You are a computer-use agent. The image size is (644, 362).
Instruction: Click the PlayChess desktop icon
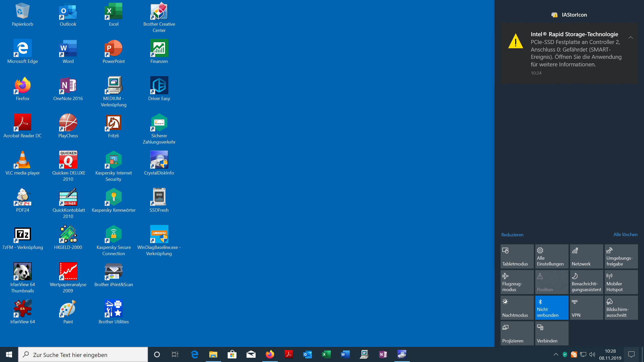click(68, 126)
